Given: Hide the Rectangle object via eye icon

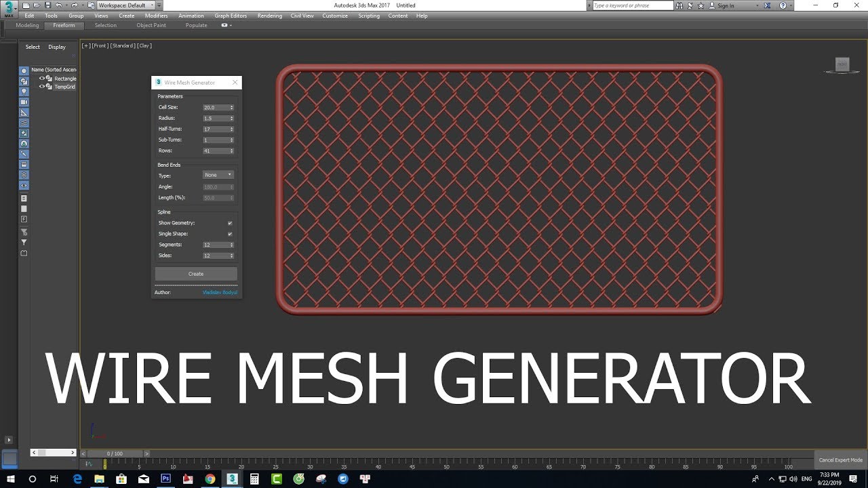Looking at the screenshot, I should (41, 79).
